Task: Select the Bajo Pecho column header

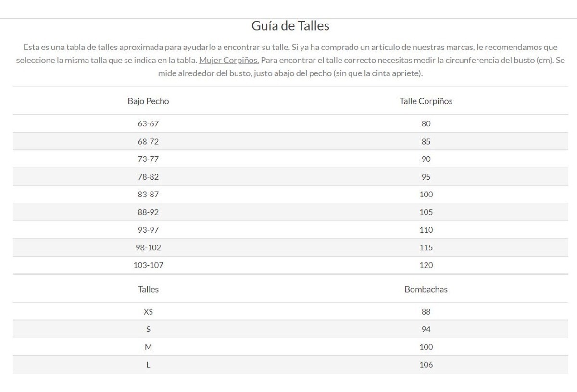Action: (x=148, y=101)
